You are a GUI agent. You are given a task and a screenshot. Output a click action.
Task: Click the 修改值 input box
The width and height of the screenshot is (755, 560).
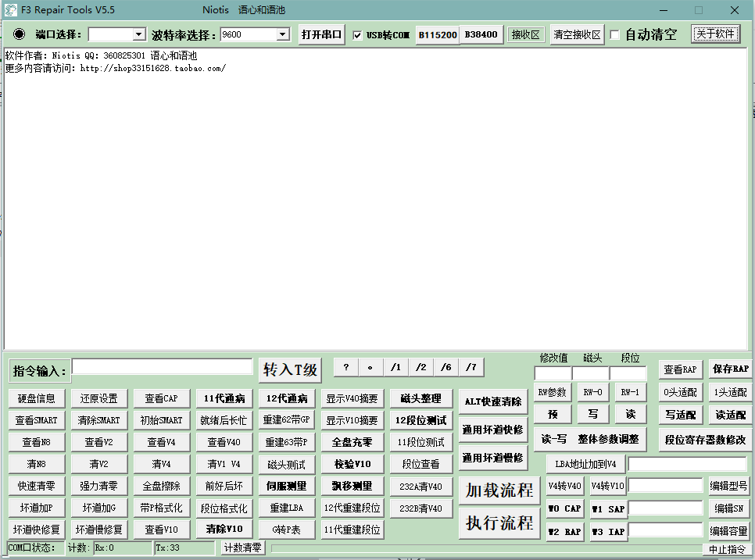tap(553, 373)
